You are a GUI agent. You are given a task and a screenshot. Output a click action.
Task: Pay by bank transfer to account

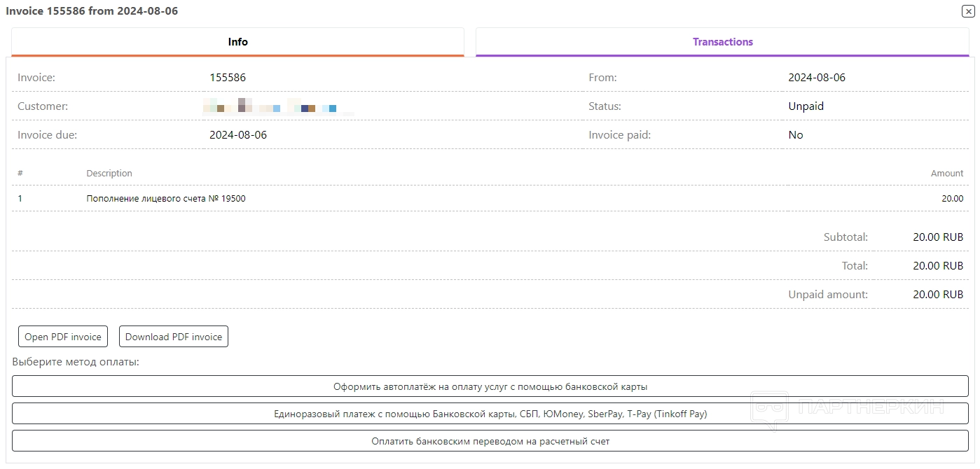click(x=490, y=442)
